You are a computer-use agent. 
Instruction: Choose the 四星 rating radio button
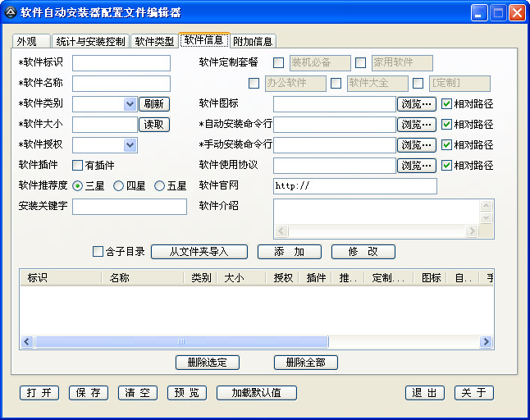point(118,186)
